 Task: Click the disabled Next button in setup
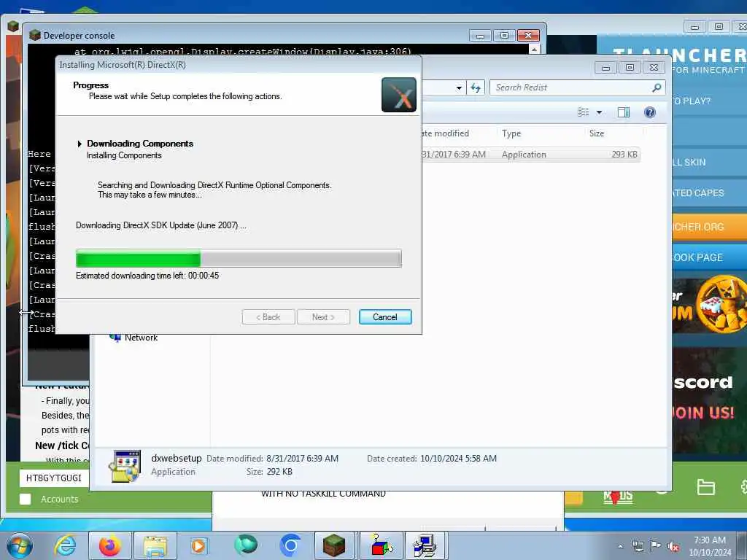323,317
